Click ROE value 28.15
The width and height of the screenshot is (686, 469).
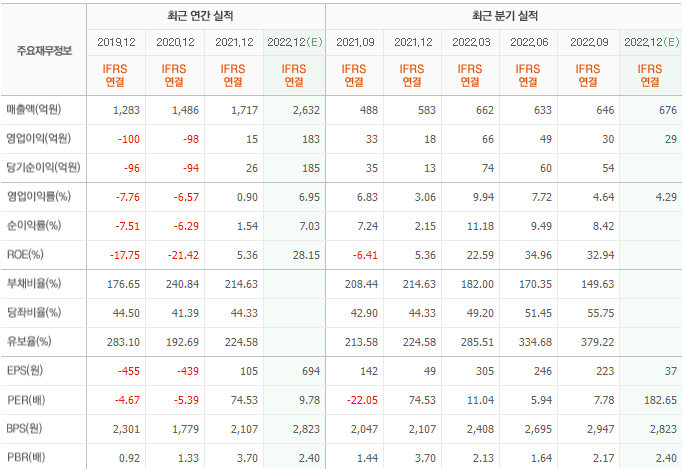(306, 256)
